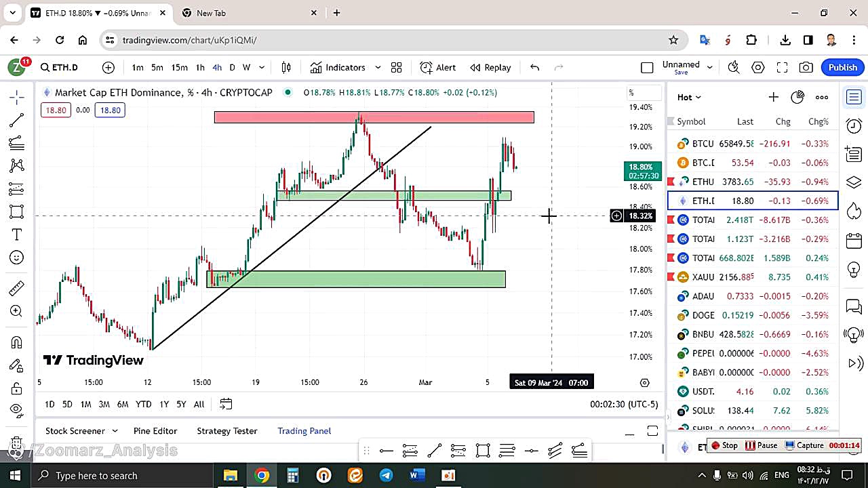Open the ETH.D symbol search
The width and height of the screenshot is (868, 488).
59,67
